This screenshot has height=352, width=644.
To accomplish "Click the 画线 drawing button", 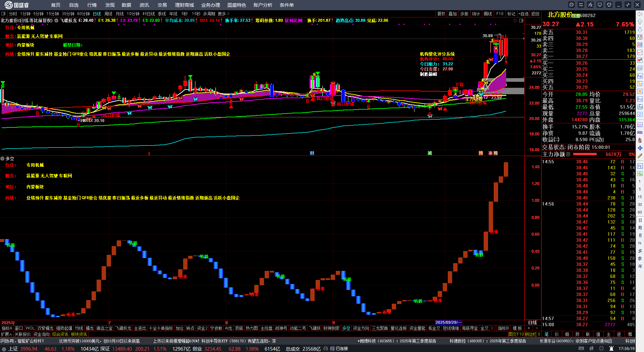I will click(488, 14).
